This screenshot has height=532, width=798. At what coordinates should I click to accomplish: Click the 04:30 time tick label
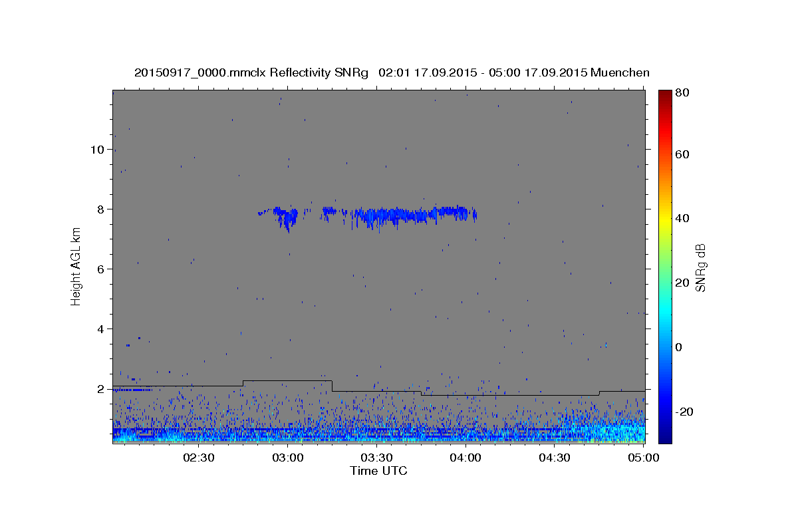tap(554, 458)
